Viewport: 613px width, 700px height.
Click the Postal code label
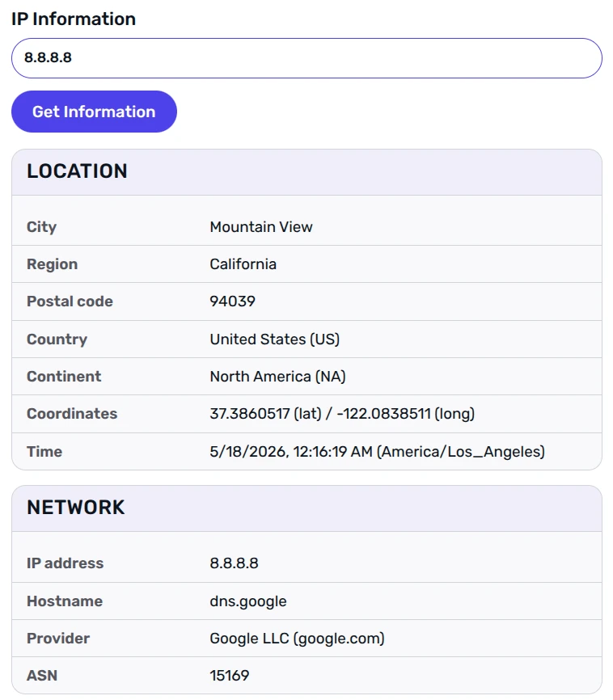[x=70, y=302]
